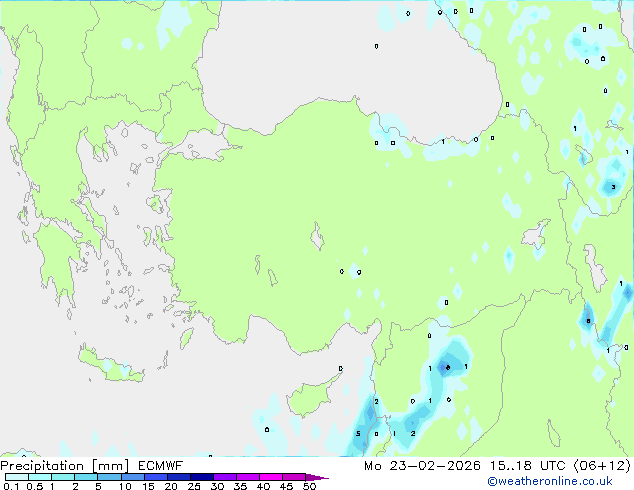The height and width of the screenshot is (490, 634).
Task: Click the legend arrow for values above 50
Action: coord(317,477)
